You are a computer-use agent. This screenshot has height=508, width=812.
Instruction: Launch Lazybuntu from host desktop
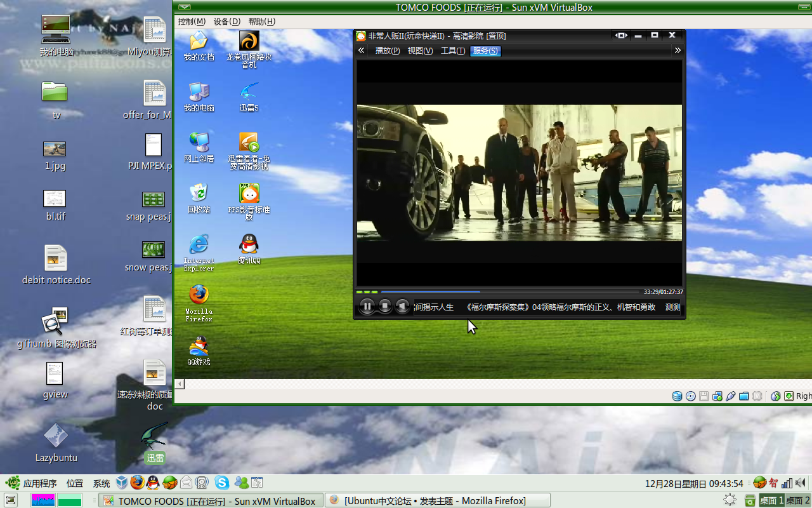tap(56, 443)
